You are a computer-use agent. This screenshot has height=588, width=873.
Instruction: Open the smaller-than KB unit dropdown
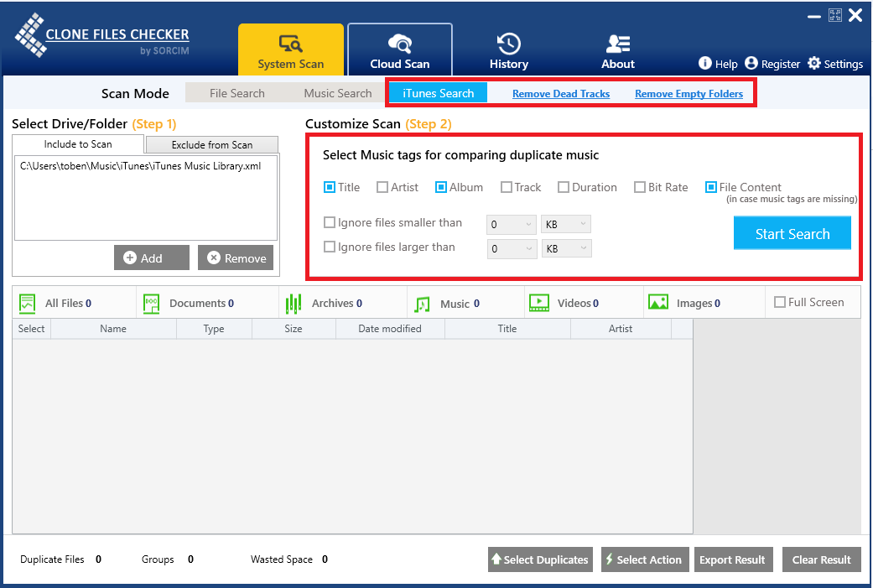(x=566, y=225)
